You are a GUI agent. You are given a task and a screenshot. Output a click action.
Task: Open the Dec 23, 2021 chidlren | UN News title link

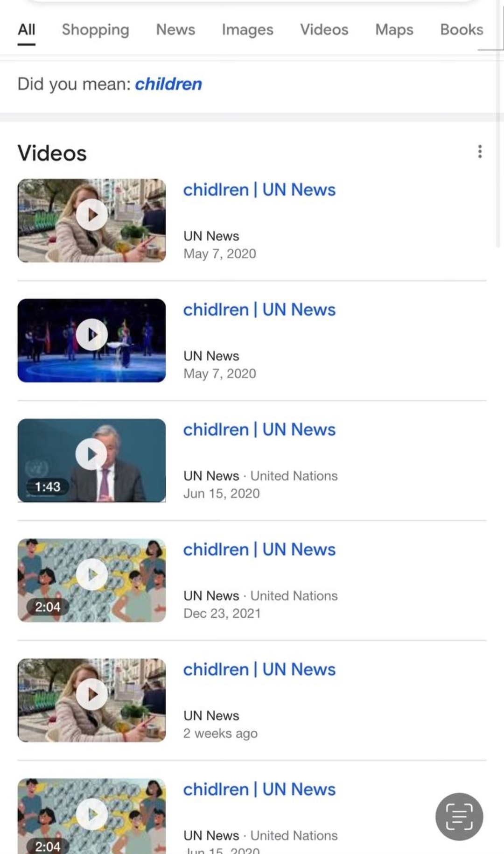[x=259, y=550]
